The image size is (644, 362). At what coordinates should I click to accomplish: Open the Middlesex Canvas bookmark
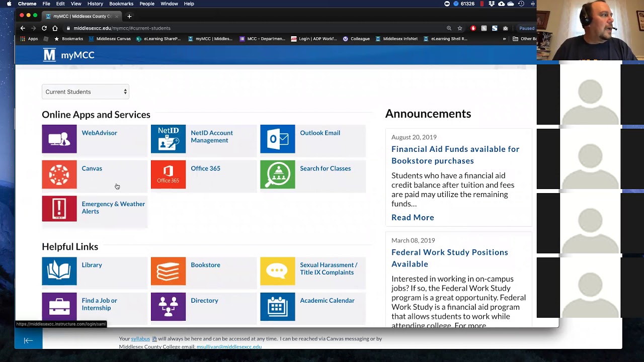(110, 39)
